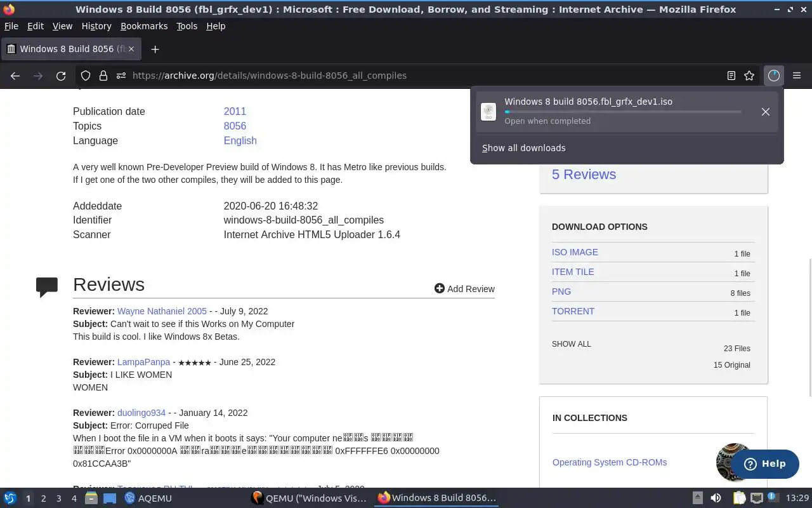Expand the PNG download option with 8 files
Viewport: 812px width, 508px height.
point(561,291)
